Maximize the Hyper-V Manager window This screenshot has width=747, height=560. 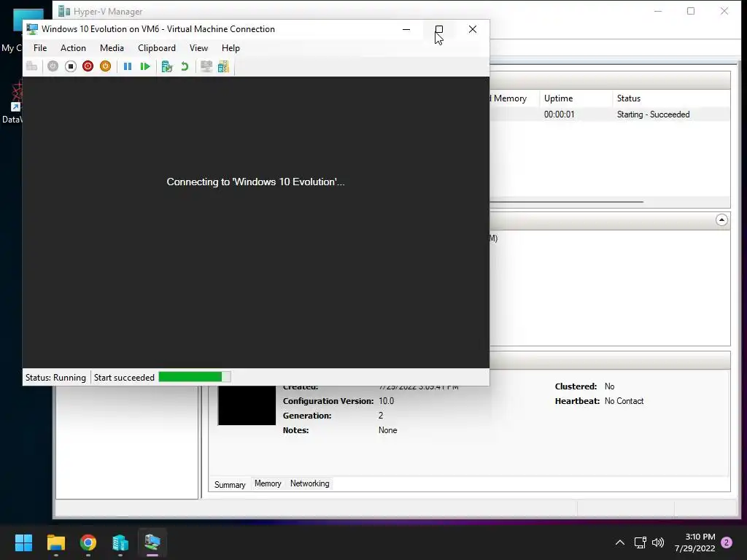691,11
